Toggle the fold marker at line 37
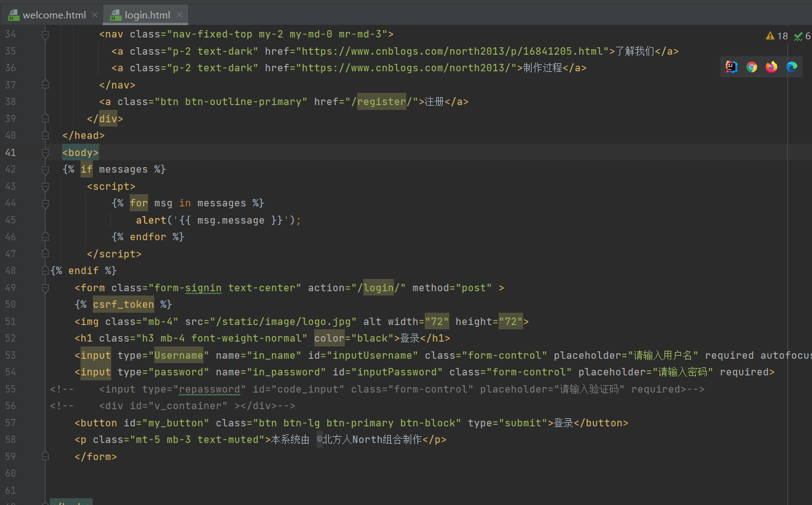This screenshot has width=812, height=505. point(45,85)
